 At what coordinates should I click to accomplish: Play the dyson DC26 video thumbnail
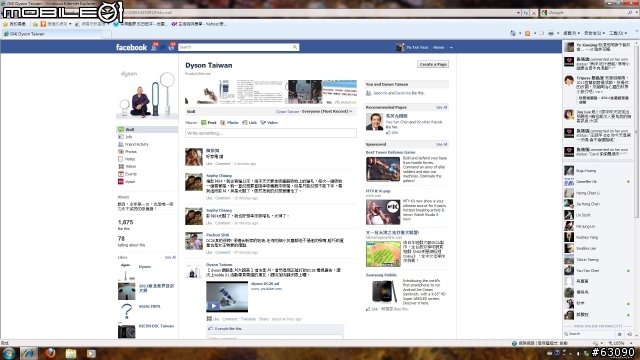[227, 296]
